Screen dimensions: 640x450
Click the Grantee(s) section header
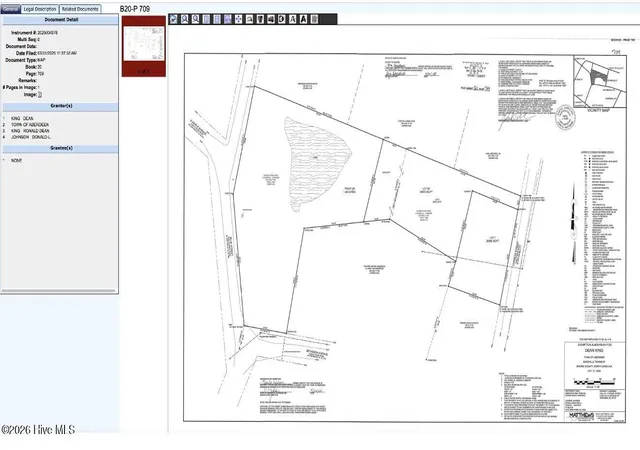(61, 148)
